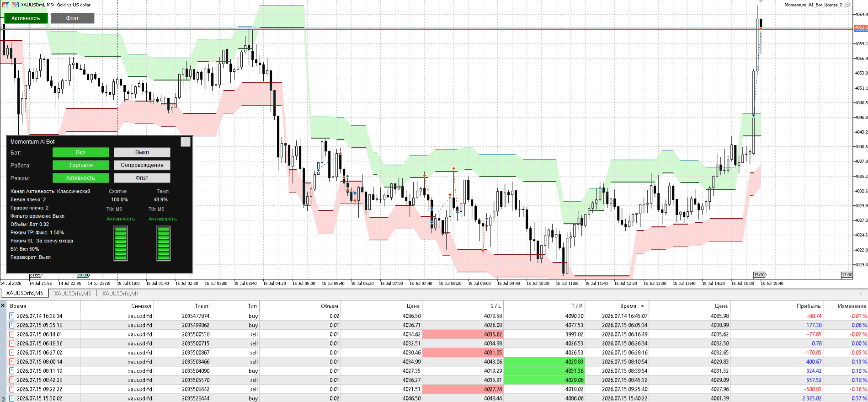868x402 pixels.
Task: Click the highlighted S/L cell 4027.74
Action: tap(463, 389)
